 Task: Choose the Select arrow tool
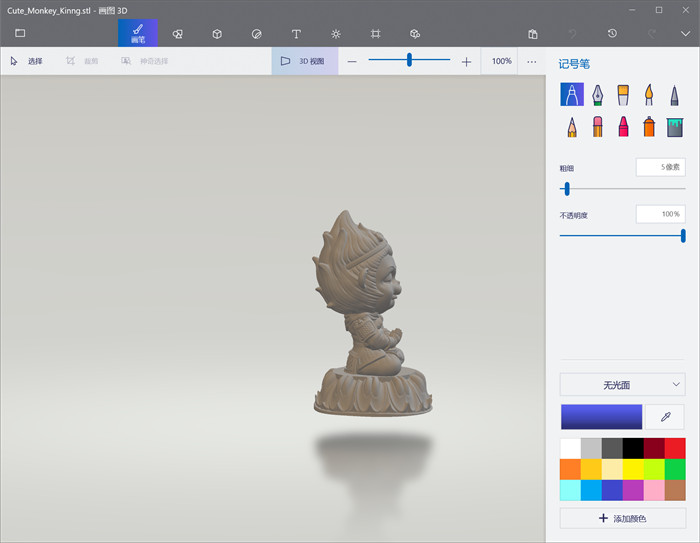[26, 61]
